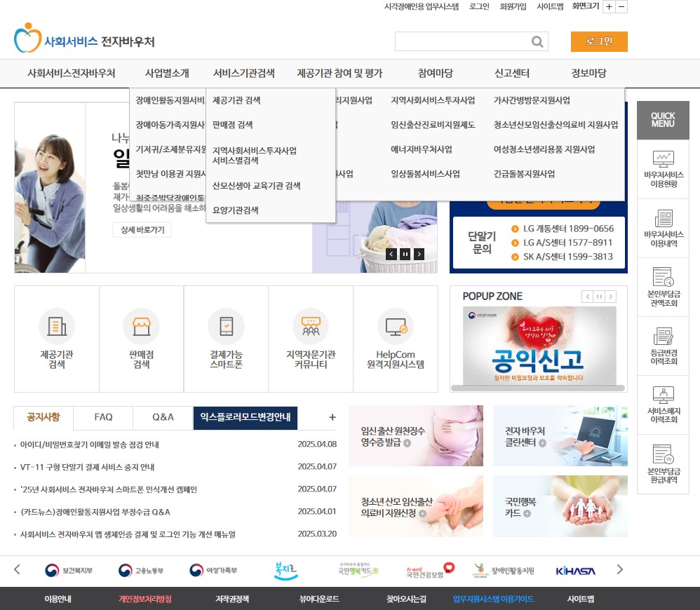Open 제공기관 검색 via its building icon

point(56,327)
